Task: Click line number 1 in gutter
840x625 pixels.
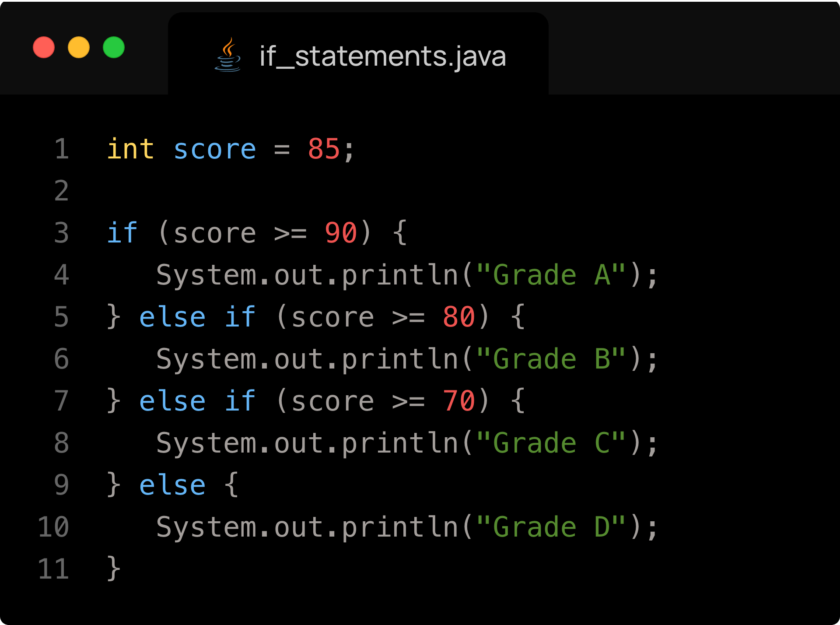Action: [x=62, y=149]
